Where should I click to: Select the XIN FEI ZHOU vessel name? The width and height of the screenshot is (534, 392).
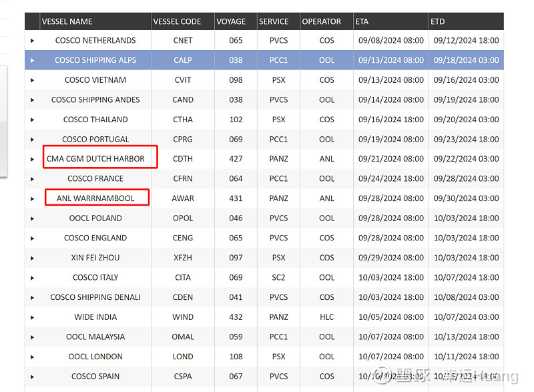[x=95, y=258]
